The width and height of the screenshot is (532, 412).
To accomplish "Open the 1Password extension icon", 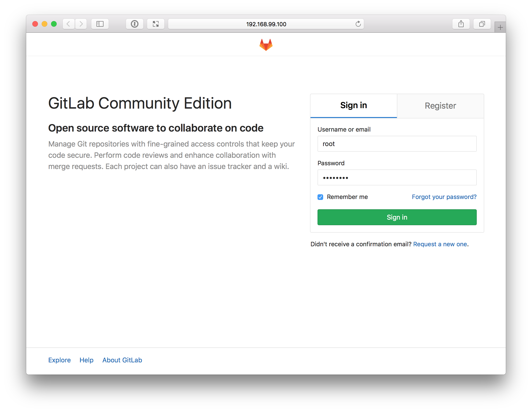I will click(134, 24).
